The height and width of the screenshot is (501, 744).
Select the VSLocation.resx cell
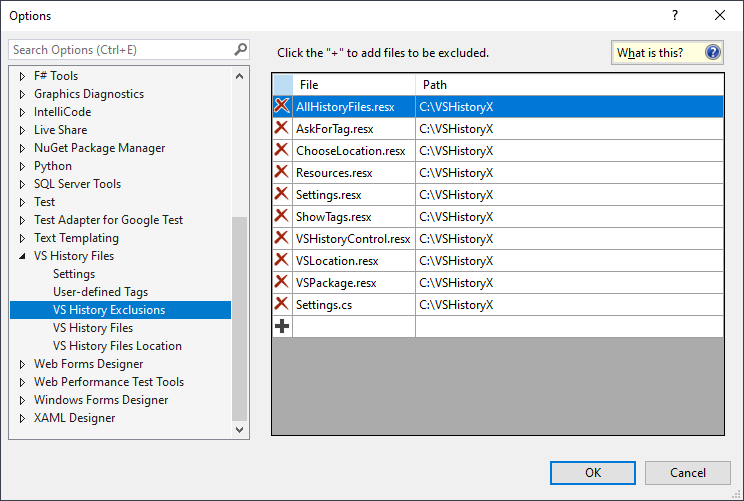(354, 260)
